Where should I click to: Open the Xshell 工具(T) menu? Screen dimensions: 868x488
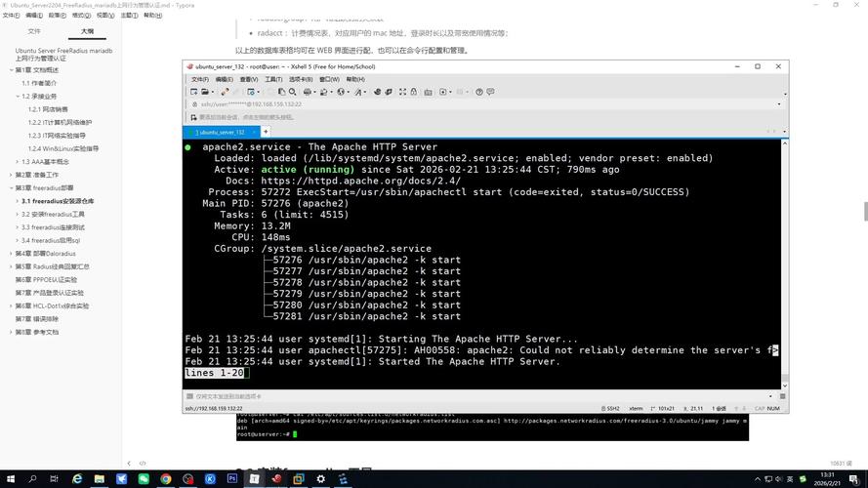point(273,79)
